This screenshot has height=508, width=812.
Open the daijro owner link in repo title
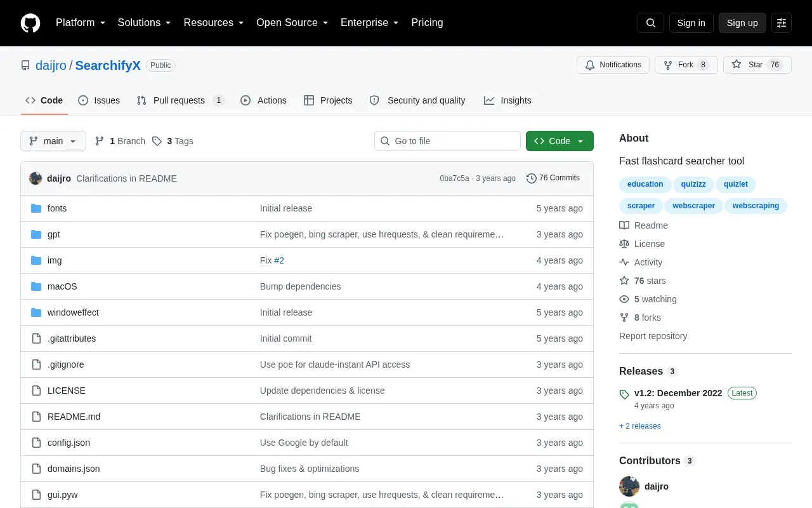pos(51,65)
